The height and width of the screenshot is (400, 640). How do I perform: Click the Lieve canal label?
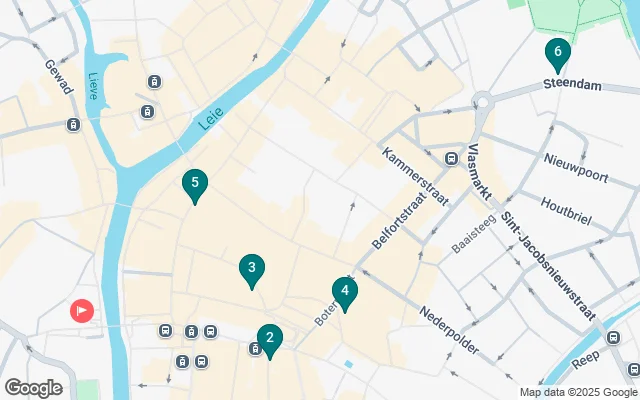click(93, 86)
